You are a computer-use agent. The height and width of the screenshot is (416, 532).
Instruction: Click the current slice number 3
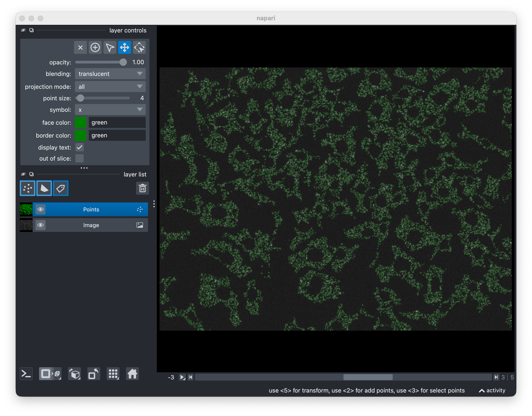coord(503,378)
